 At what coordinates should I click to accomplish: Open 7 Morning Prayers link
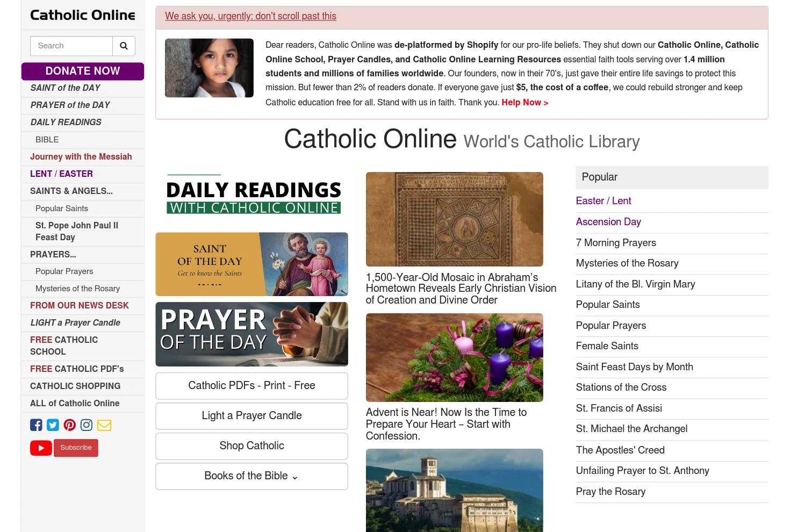tap(616, 243)
